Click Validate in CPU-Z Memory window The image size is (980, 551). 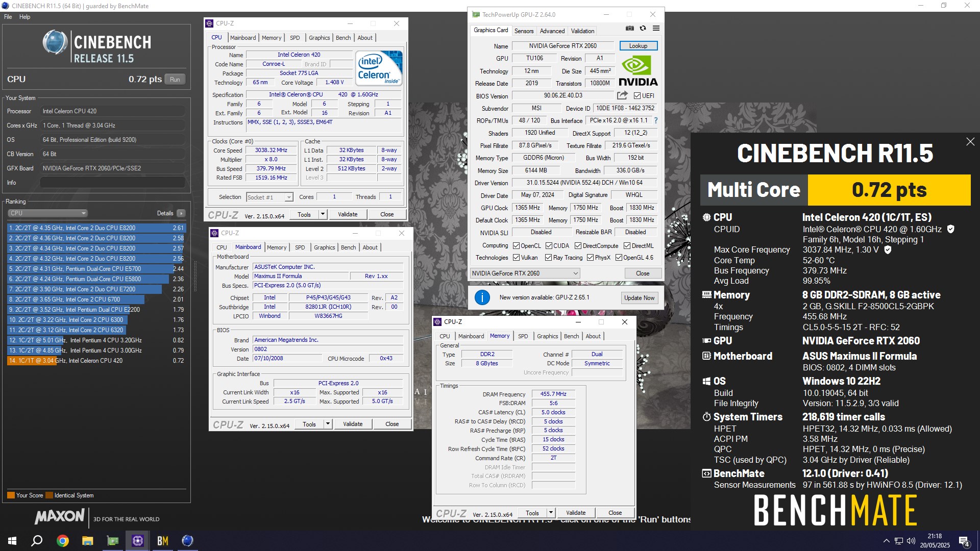[x=576, y=513]
